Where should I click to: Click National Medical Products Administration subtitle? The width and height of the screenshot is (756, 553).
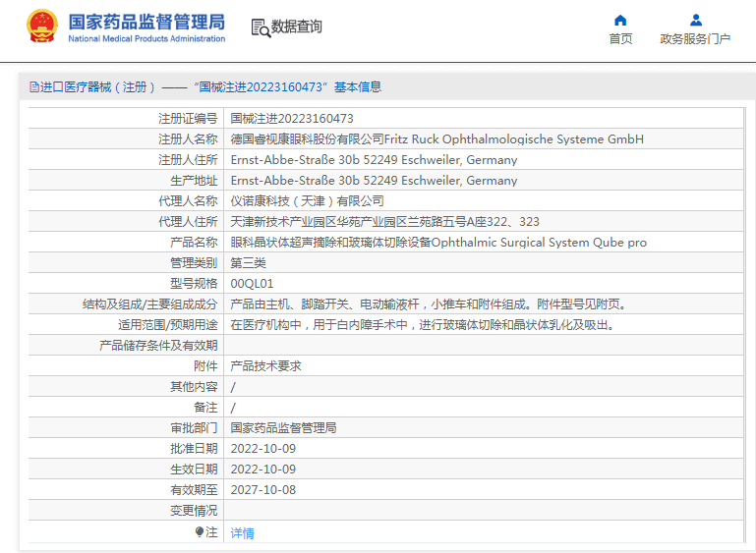click(x=146, y=38)
